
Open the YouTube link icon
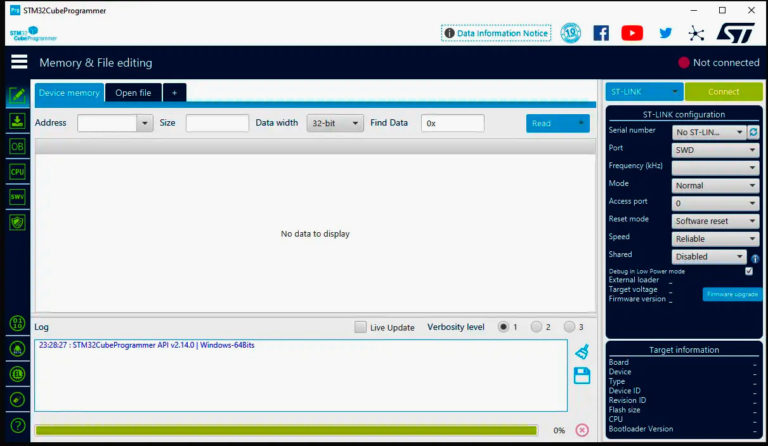tap(632, 33)
